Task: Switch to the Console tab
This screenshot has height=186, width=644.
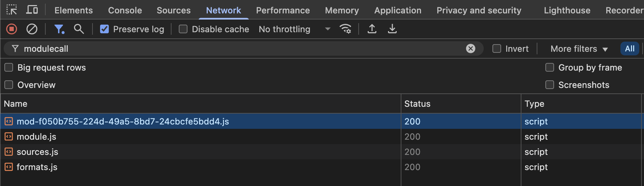Action: click(x=125, y=10)
